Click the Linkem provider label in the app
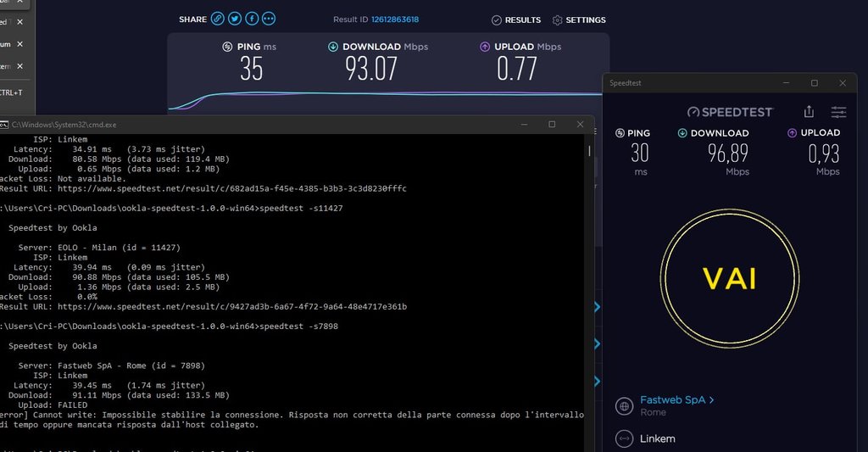The image size is (868, 452). tap(657, 438)
